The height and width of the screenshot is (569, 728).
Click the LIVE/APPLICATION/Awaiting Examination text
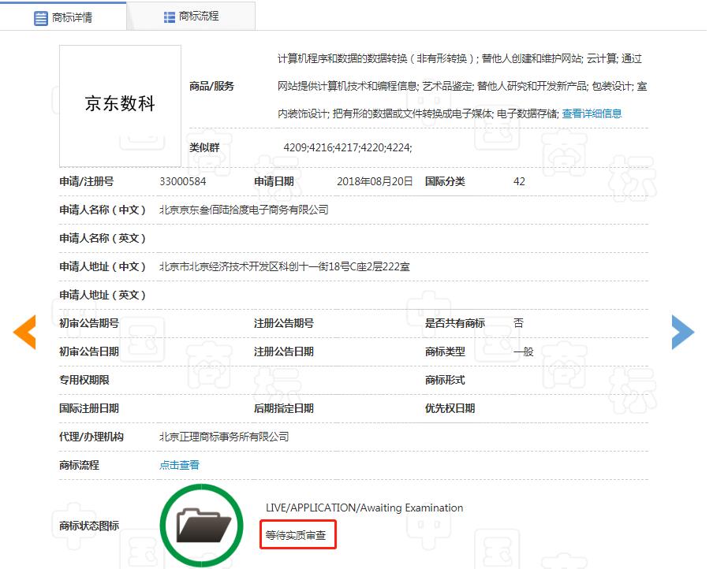[x=364, y=508]
